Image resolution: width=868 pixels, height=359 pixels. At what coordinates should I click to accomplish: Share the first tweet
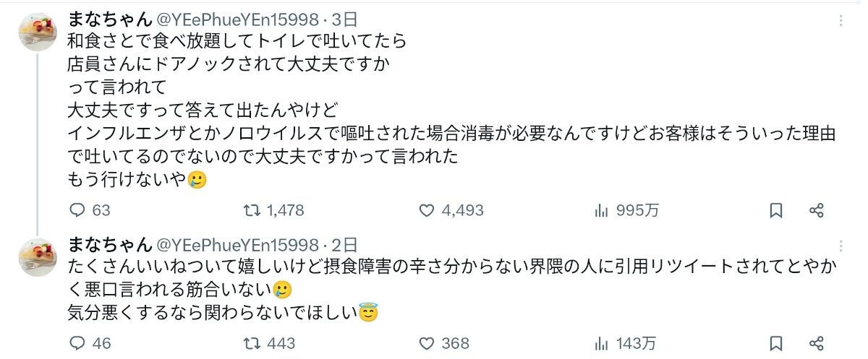click(x=817, y=210)
